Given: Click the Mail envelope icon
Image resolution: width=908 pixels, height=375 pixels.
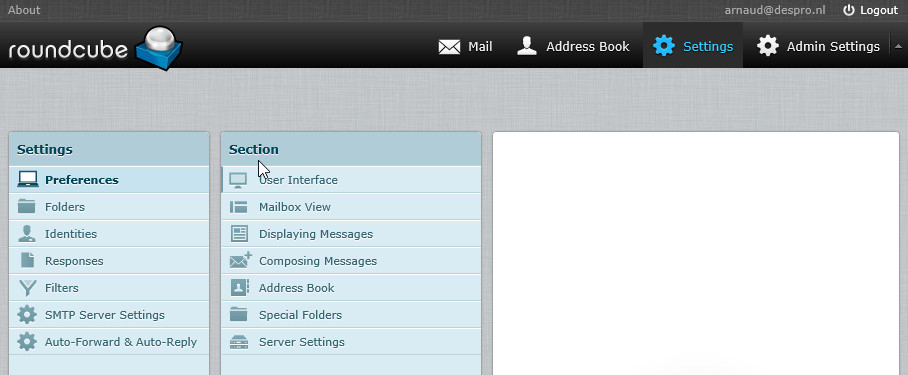Looking at the screenshot, I should (x=449, y=46).
